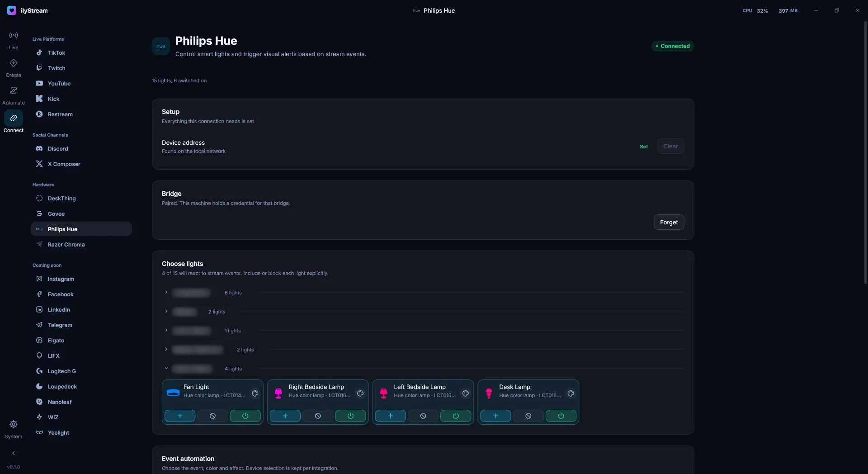Open the LinkedIn coming soon entry
This screenshot has width=868, height=474.
click(81, 310)
